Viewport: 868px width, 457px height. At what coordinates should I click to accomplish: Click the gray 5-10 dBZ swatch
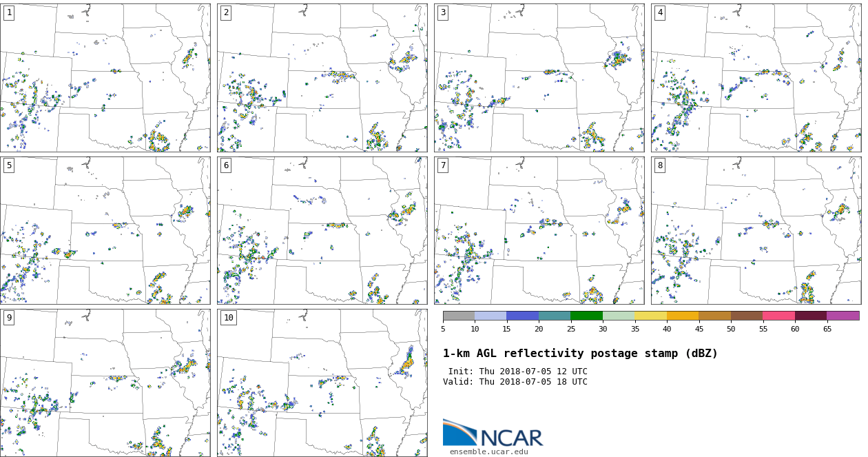click(x=459, y=316)
